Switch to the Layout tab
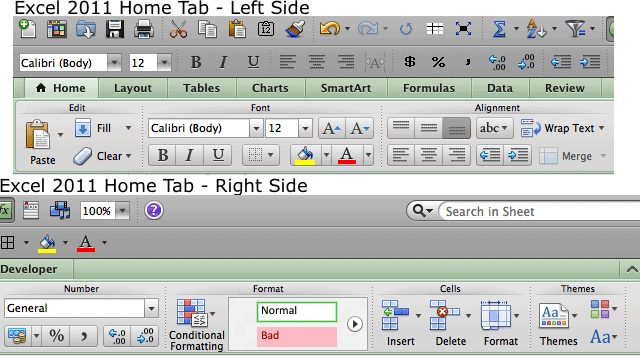Screen dimensions: 640x360 133,88
